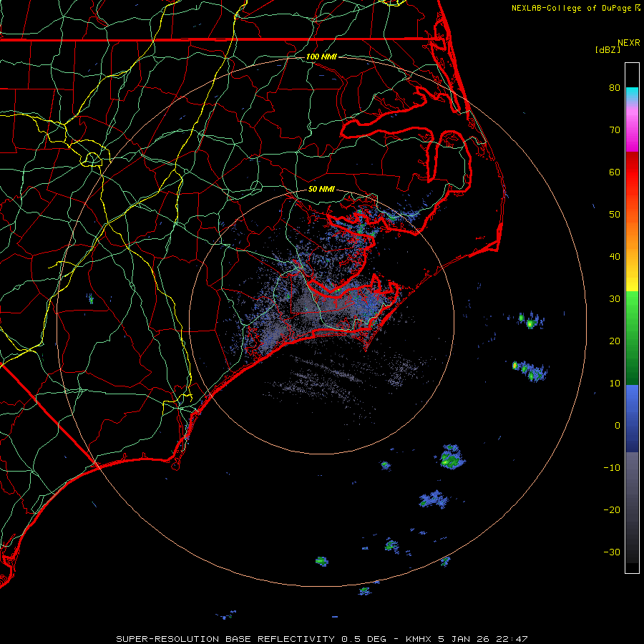
Task: Click the 60 value on the dBZ scale
Action: (615, 172)
